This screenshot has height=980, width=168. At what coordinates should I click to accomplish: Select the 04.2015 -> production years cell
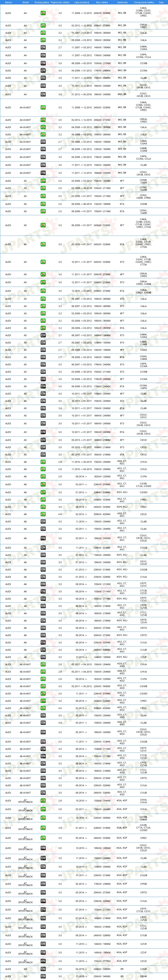point(81,969)
